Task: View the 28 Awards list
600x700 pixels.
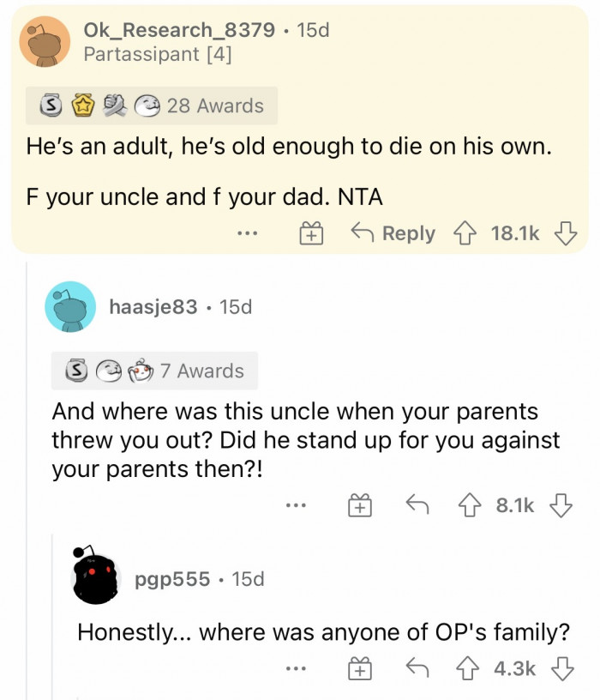Action: tap(152, 106)
